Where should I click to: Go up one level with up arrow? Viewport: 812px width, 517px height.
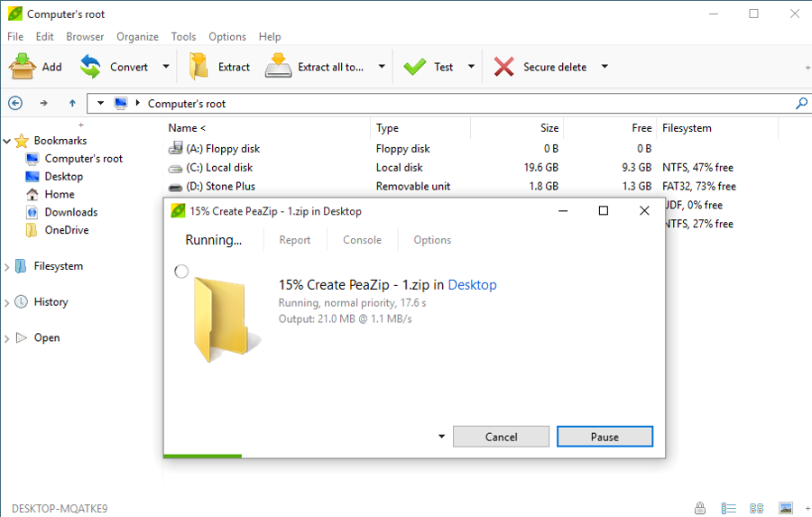coord(72,103)
